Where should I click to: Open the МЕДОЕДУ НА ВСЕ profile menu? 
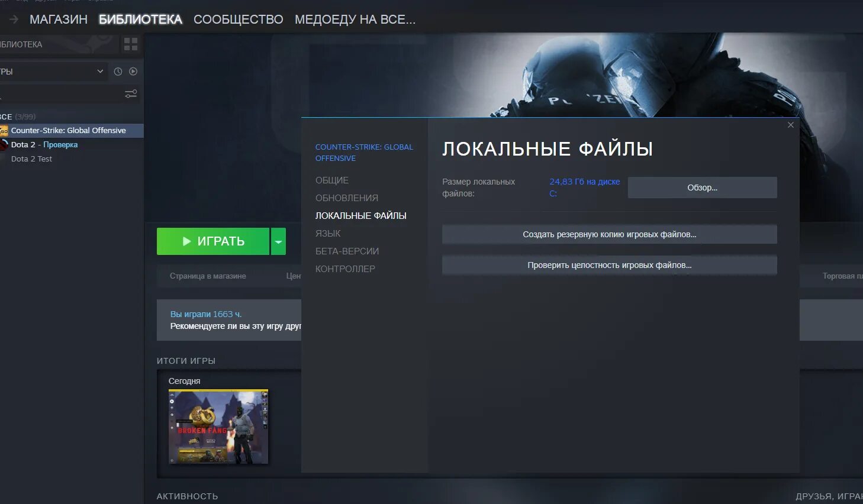(x=355, y=20)
